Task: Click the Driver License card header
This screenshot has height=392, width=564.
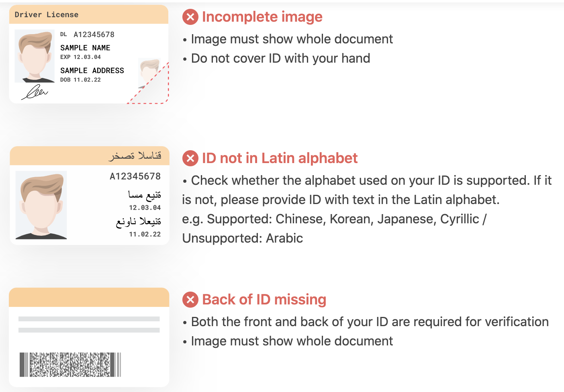Action: coord(89,14)
